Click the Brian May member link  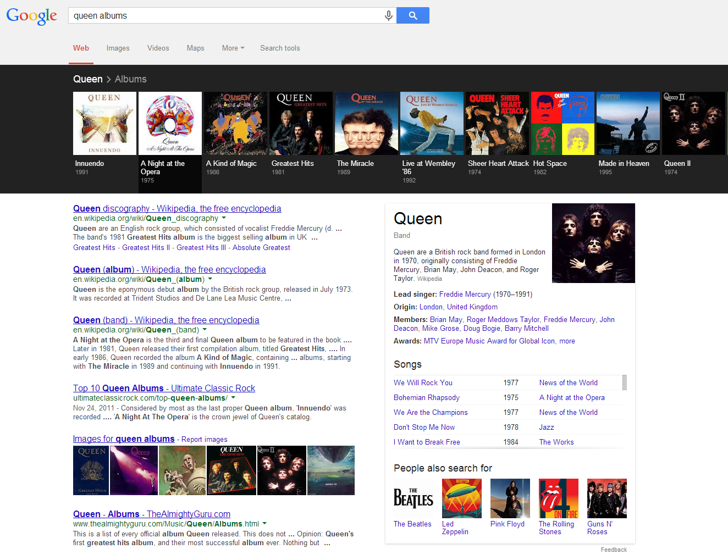pyautogui.click(x=446, y=320)
